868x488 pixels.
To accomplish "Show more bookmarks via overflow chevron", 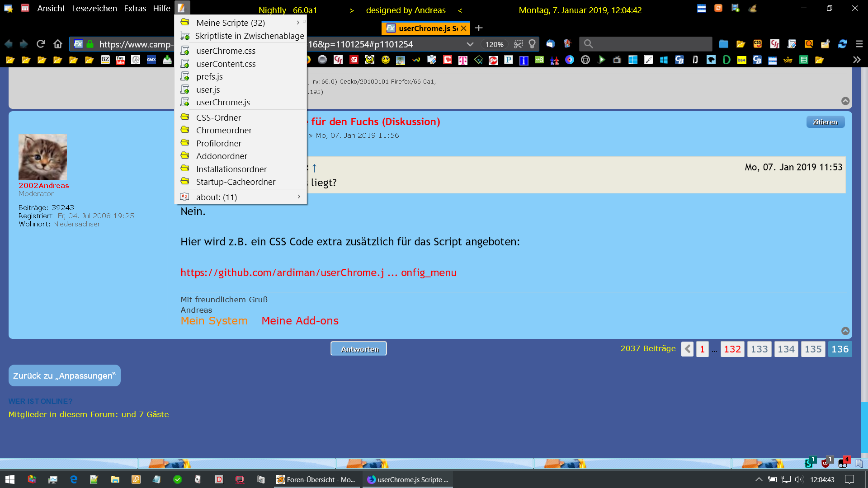I will click(856, 60).
